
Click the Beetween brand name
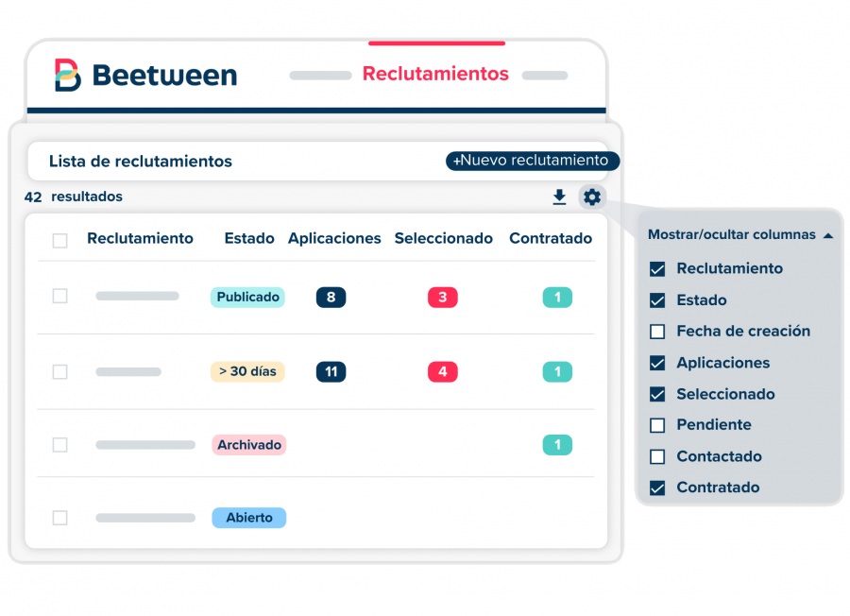[164, 75]
